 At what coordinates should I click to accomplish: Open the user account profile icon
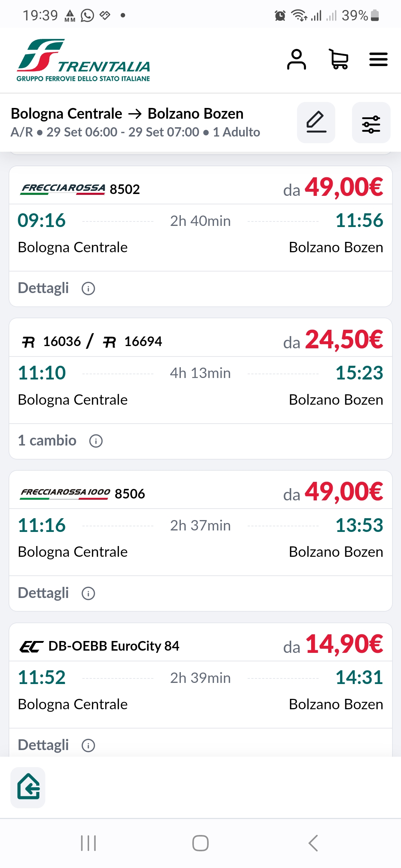296,59
